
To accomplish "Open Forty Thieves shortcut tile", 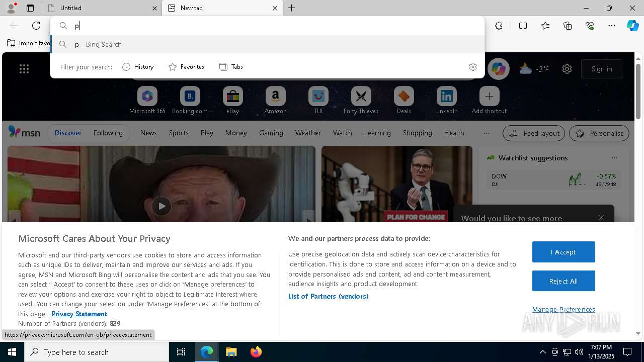I will point(361,101).
